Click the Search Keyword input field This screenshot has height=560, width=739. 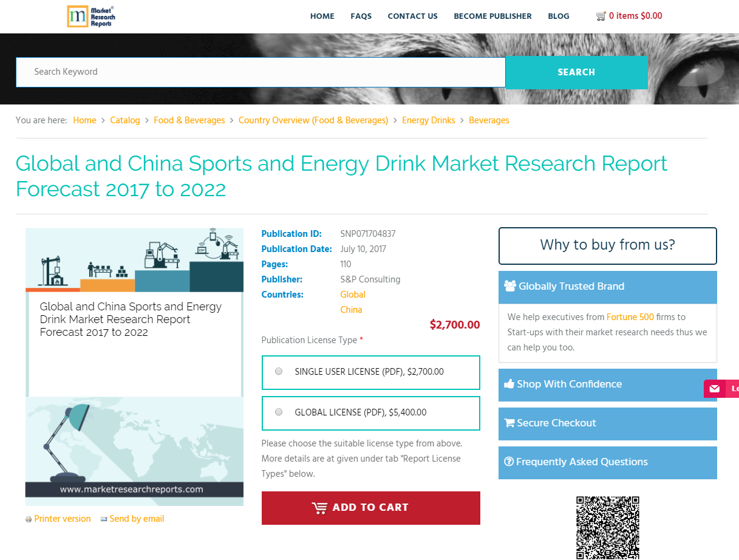pos(261,72)
